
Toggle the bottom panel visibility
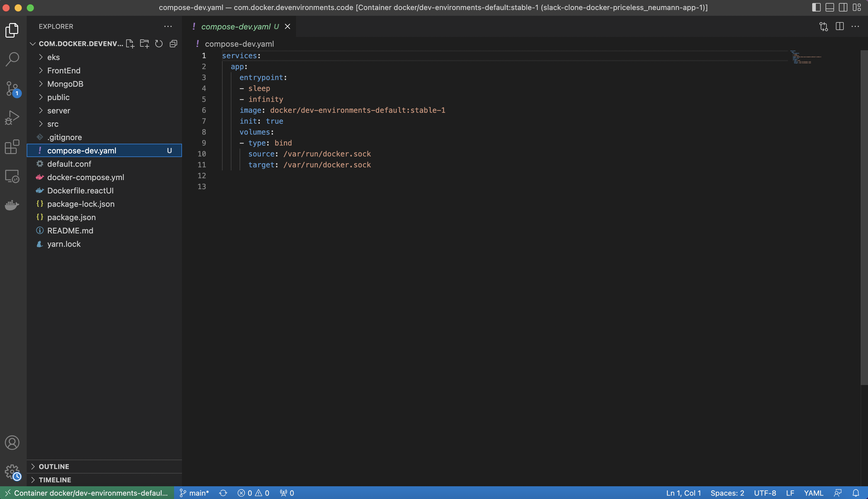point(829,8)
